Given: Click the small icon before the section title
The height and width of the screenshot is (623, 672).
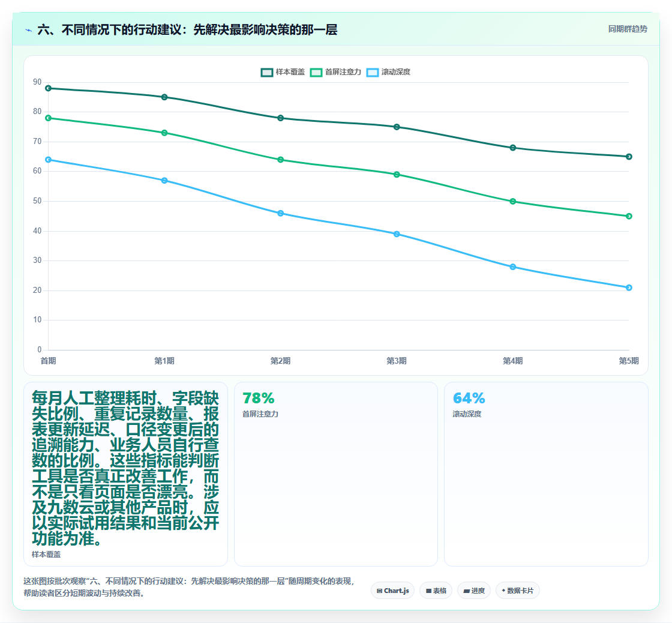Looking at the screenshot, I should pos(29,30).
